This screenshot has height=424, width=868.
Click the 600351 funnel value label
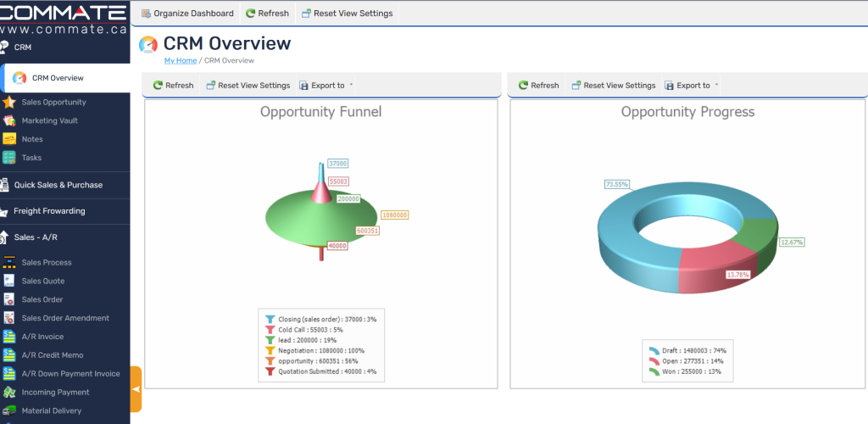point(367,231)
